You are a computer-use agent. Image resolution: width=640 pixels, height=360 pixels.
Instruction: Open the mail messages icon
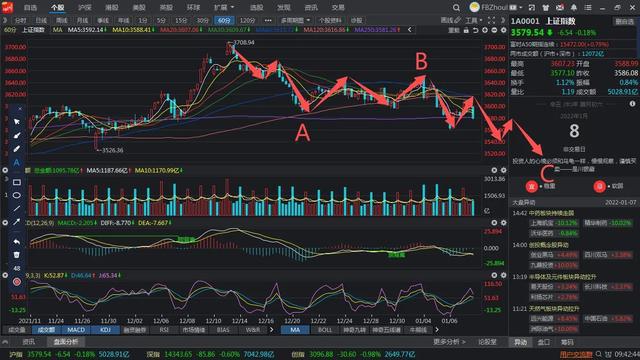tap(560, 7)
